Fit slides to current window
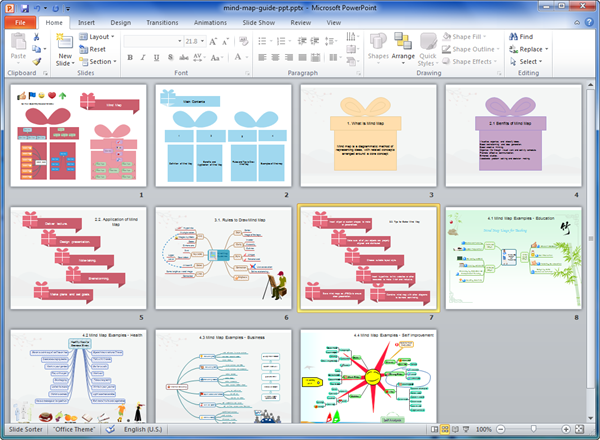This screenshot has height=440, width=600. 579,430
